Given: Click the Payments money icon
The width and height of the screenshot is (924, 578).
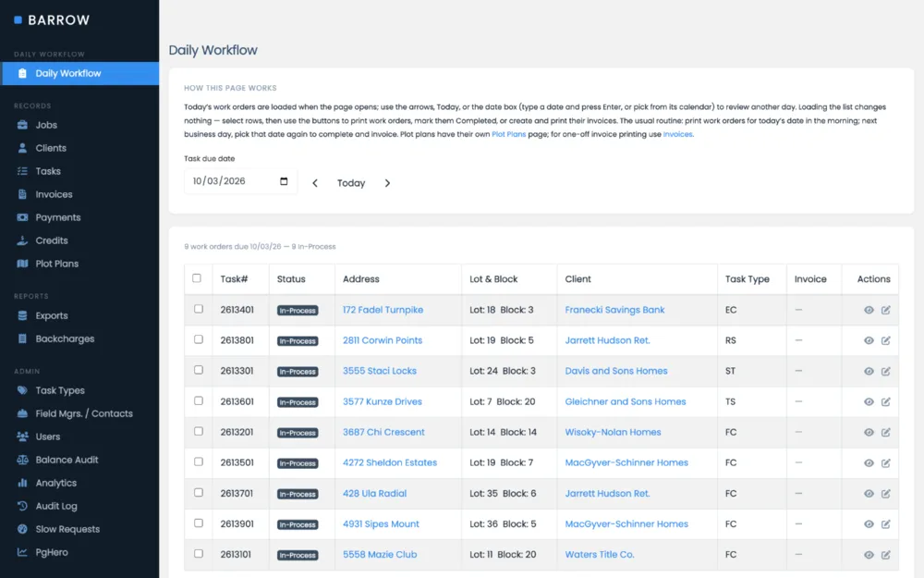Looking at the screenshot, I should pos(22,217).
